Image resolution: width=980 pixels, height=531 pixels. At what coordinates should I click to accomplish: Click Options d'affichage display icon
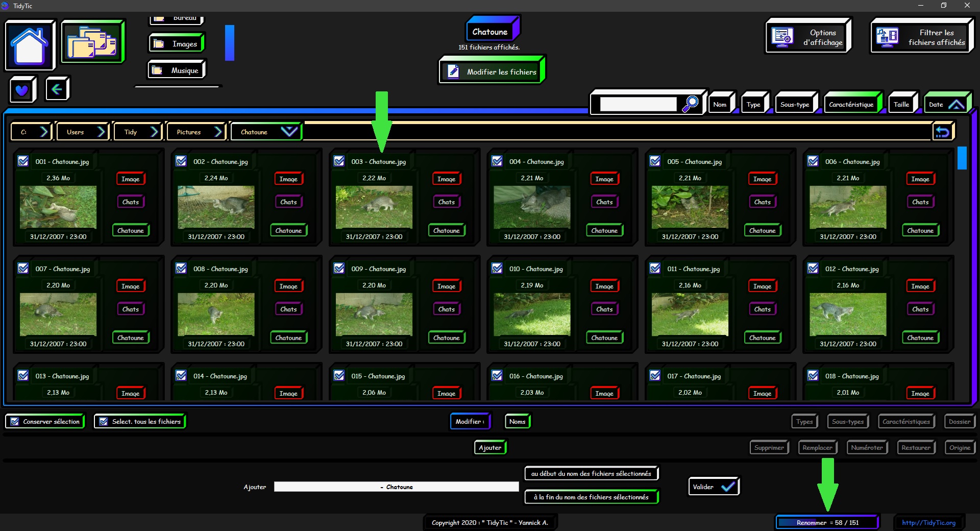tap(782, 37)
